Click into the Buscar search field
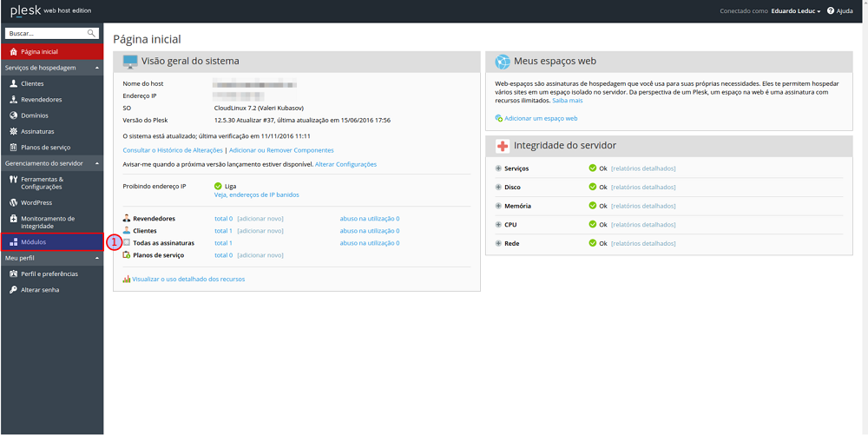The width and height of the screenshot is (868, 435). click(x=45, y=33)
